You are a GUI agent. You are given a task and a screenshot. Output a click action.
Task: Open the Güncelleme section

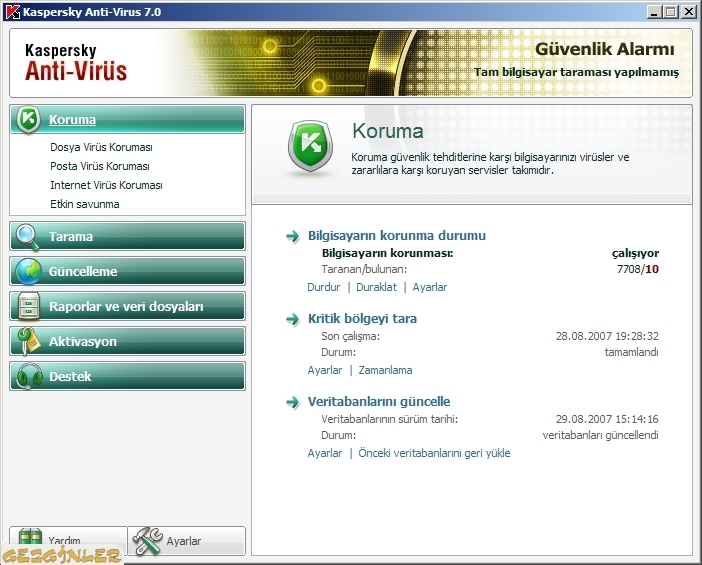point(127,271)
